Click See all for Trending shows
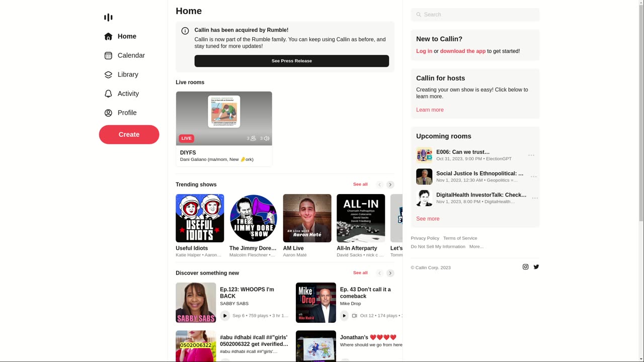Image resolution: width=644 pixels, height=362 pixels. pos(360,185)
